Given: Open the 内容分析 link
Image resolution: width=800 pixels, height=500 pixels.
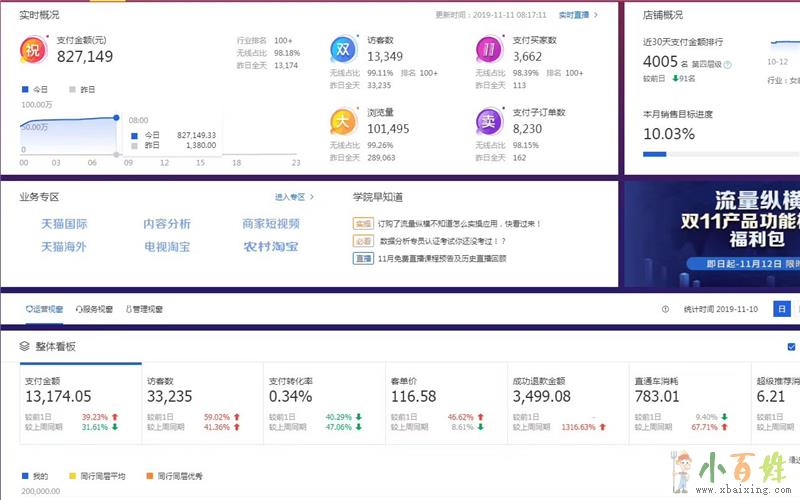Looking at the screenshot, I should 167,224.
